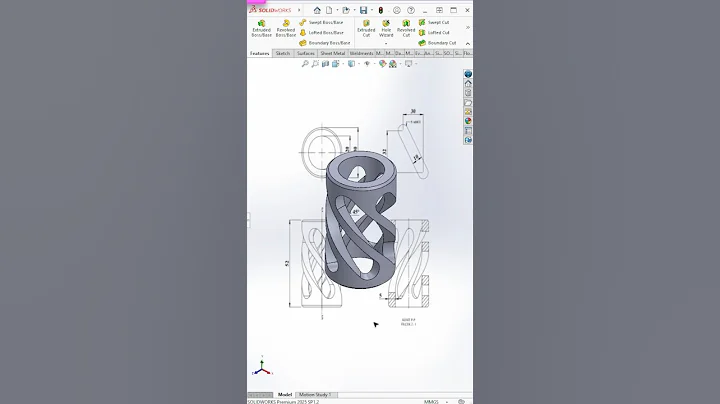720x404 pixels.
Task: Select the Lofted Cut tool
Action: tap(434, 33)
